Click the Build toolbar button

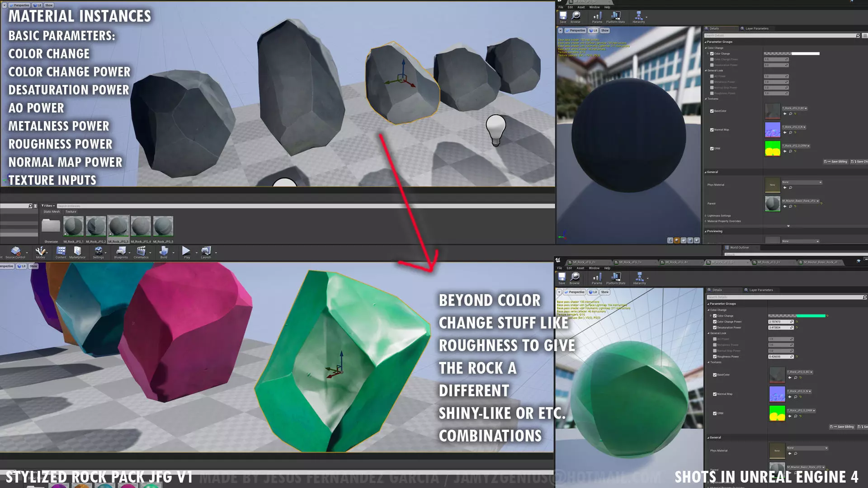coord(164,252)
